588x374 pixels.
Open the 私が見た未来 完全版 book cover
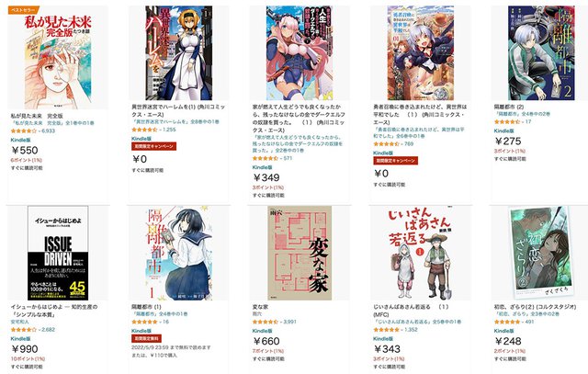[x=58, y=58]
